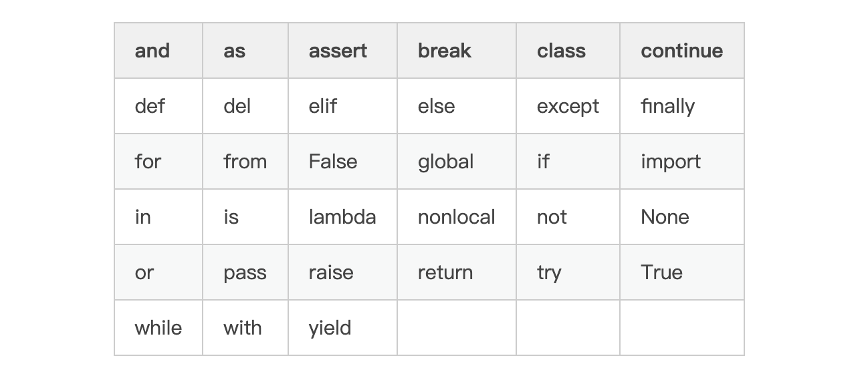Viewport: 868px width, 374px height.
Task: Select the 'def' table cell
Action: coord(150,106)
